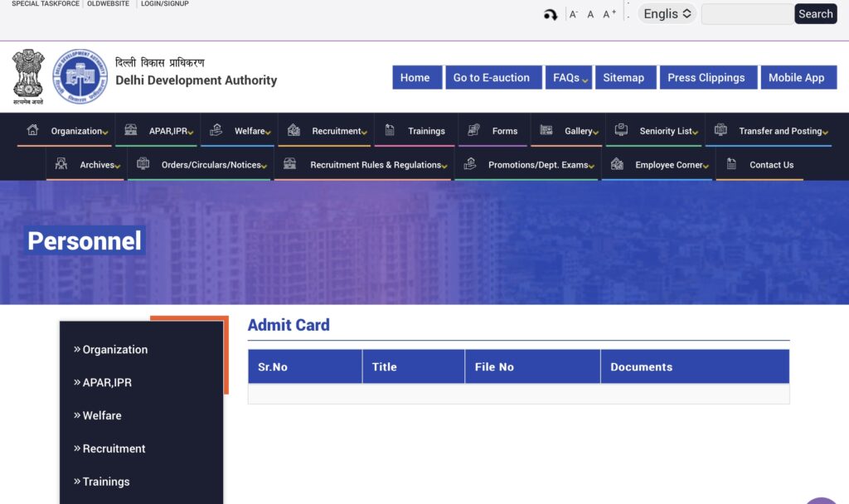
Task: Open Forms in the top navigation
Action: 505,131
